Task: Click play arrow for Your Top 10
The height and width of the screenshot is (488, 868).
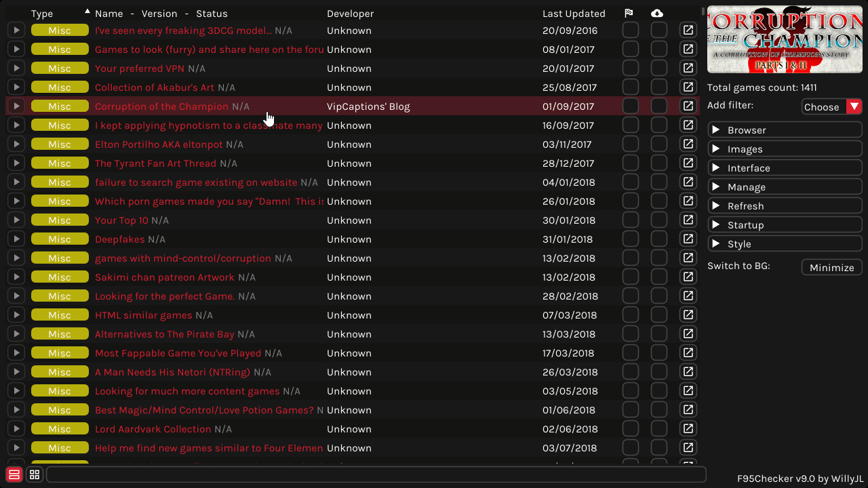Action: point(16,220)
